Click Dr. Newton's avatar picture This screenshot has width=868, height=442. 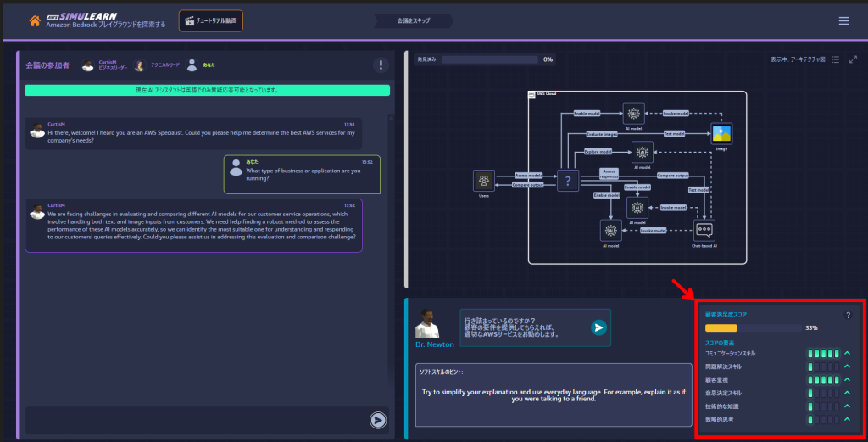pos(427,324)
